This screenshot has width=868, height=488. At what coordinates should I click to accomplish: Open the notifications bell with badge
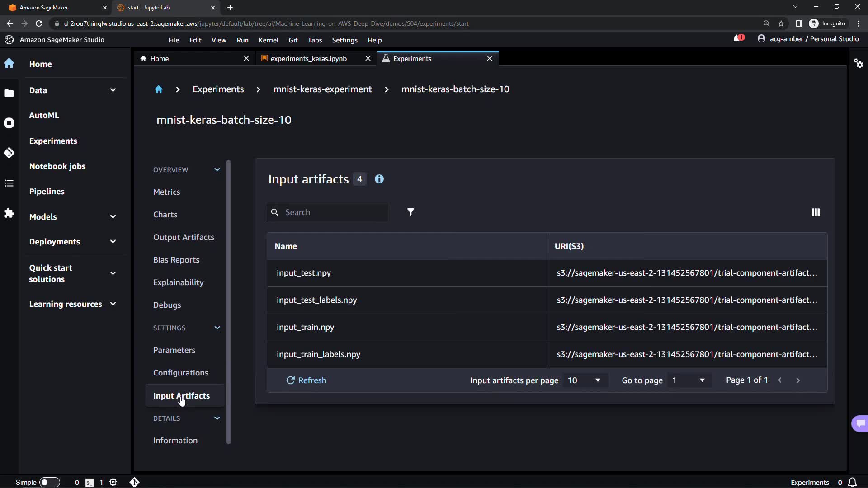pos(737,39)
